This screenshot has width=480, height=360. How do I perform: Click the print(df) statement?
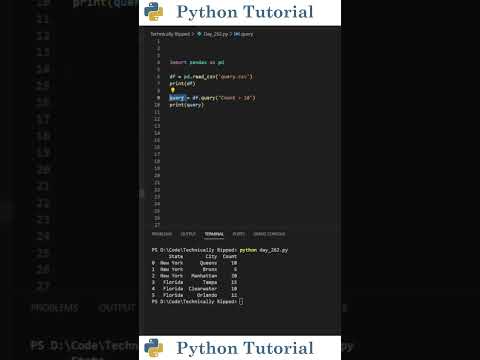click(x=182, y=84)
